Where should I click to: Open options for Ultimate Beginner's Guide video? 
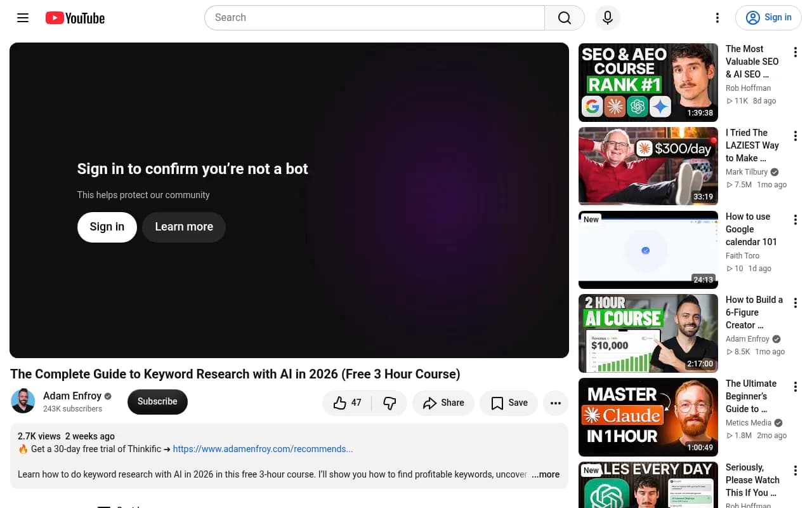pos(795,387)
